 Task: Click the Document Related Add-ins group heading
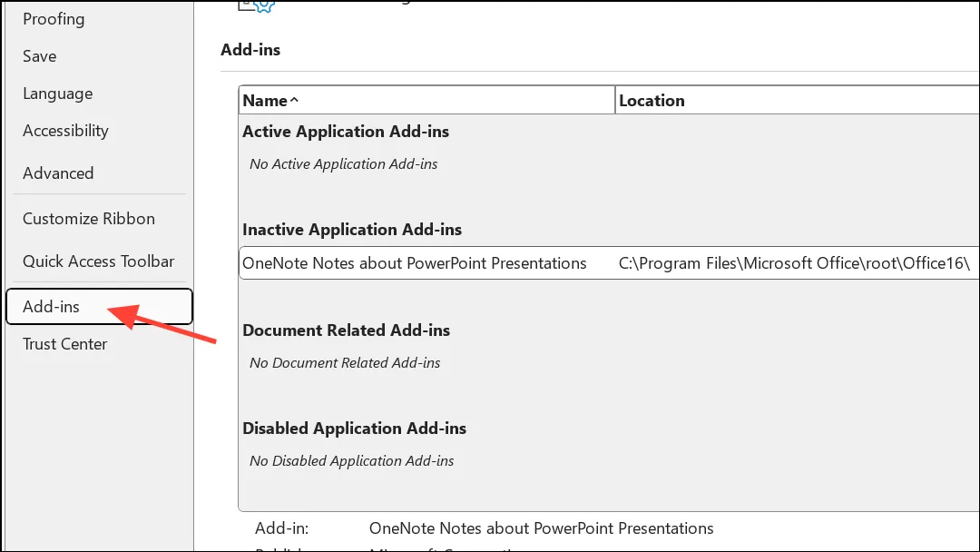coord(347,330)
